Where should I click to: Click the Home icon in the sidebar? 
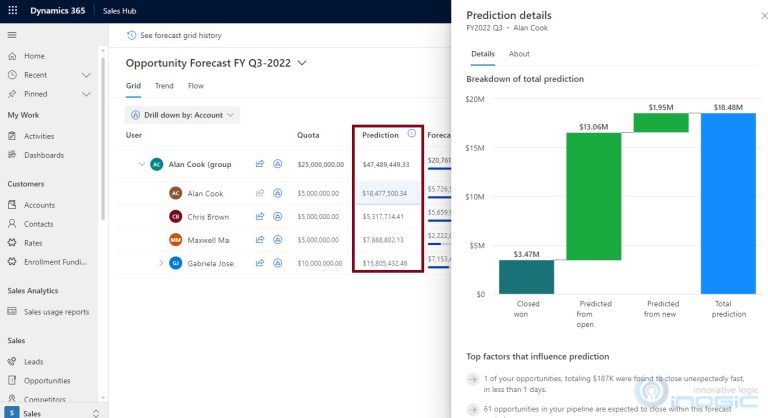click(12, 56)
